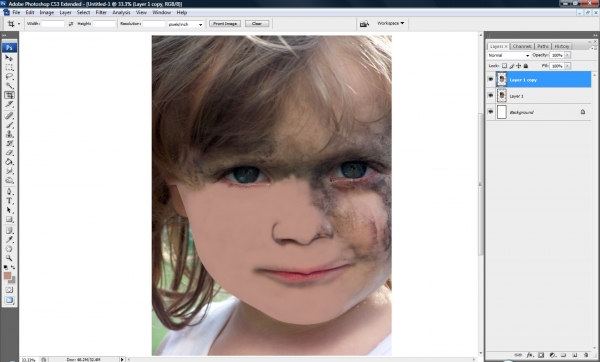Select the Brush tool

[x=9, y=125]
